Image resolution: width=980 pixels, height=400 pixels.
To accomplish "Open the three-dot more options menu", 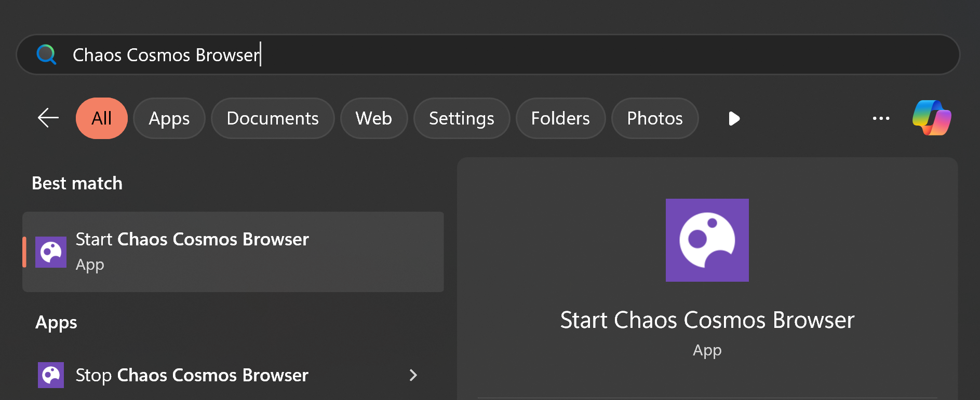I will pos(881,118).
